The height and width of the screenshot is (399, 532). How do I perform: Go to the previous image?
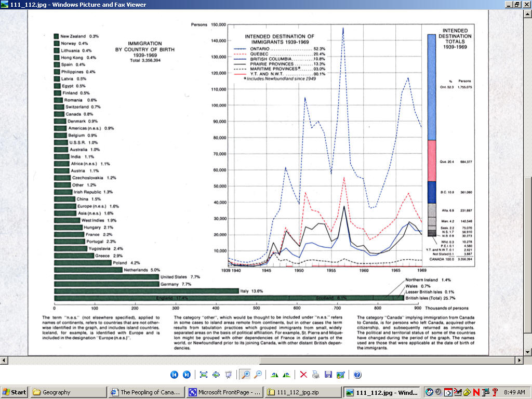point(174,375)
